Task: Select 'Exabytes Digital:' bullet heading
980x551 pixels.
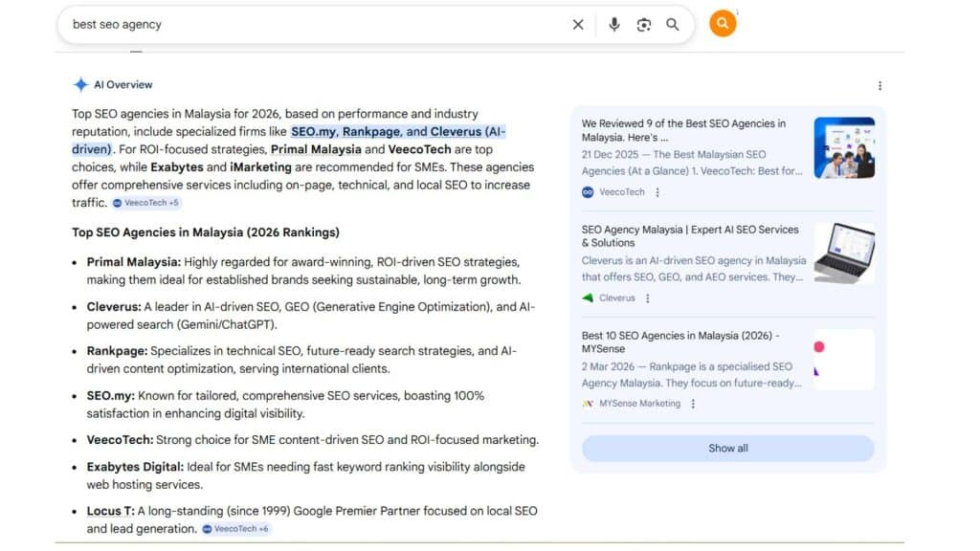Action: click(x=135, y=467)
